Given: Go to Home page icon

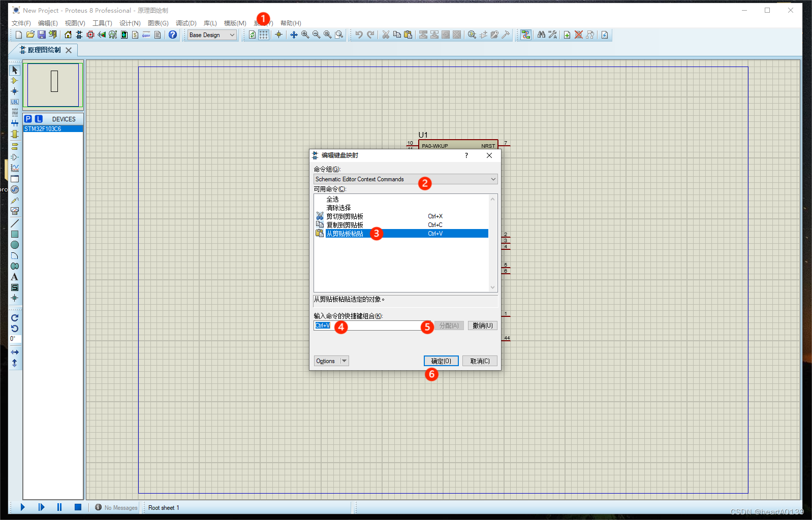Looking at the screenshot, I should tap(68, 35).
